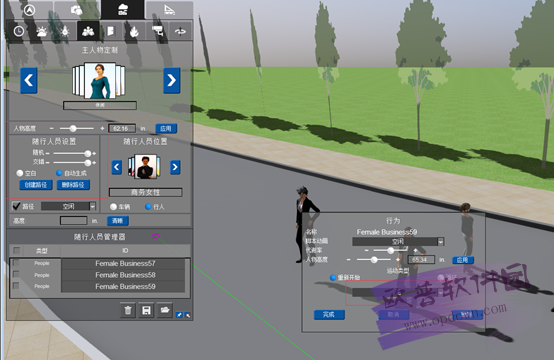
Task: Edit the 高度 height input field
Action: [73, 221]
